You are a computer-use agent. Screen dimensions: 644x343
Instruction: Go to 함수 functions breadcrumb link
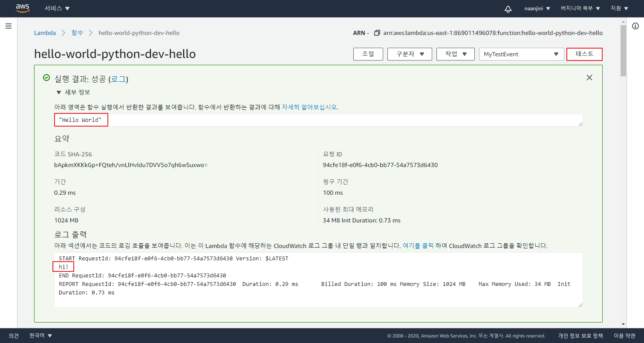coord(77,33)
